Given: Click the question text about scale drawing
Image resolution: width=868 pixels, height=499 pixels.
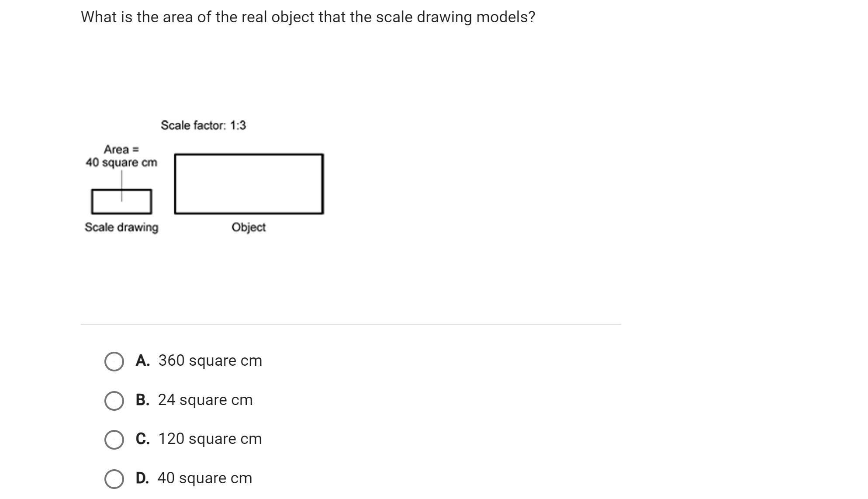Looking at the screenshot, I should (x=308, y=17).
